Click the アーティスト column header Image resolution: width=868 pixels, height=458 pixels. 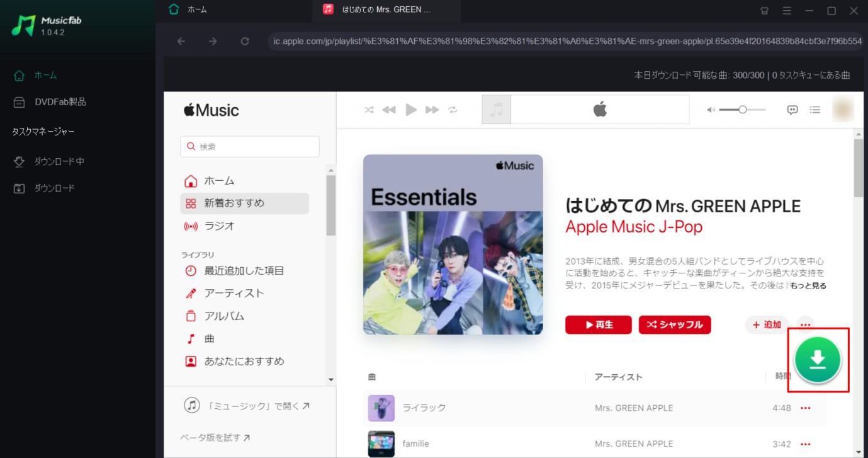point(619,377)
